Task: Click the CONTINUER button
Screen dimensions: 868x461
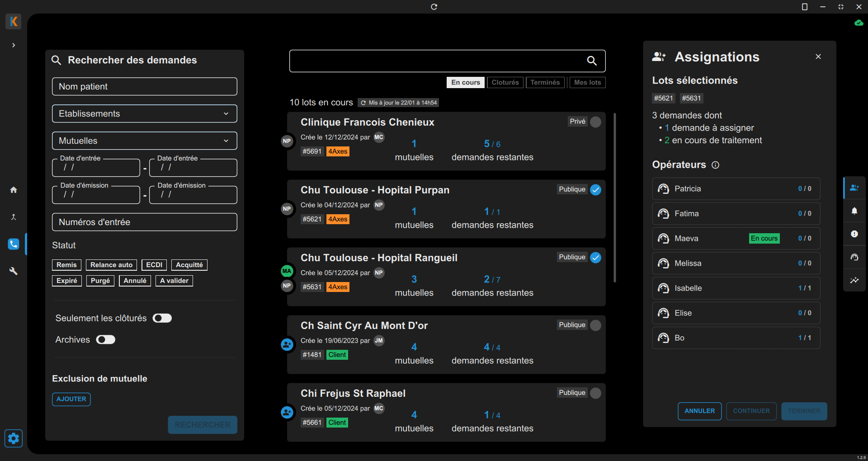Action: click(751, 411)
